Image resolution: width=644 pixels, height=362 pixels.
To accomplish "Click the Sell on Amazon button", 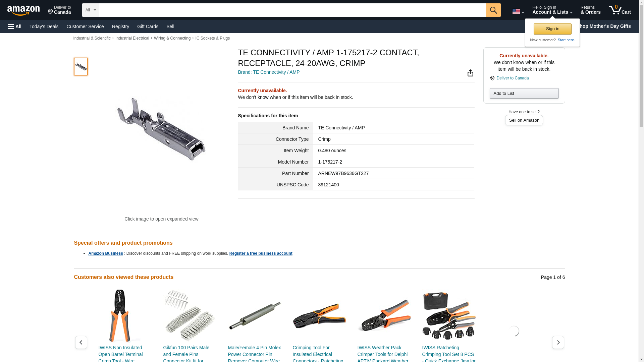I will tap(524, 120).
